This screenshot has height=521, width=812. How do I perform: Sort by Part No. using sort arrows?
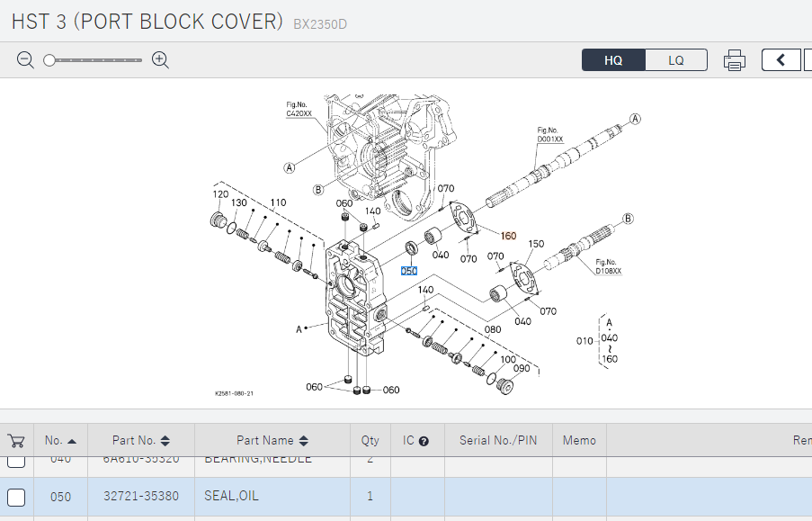click(x=165, y=441)
